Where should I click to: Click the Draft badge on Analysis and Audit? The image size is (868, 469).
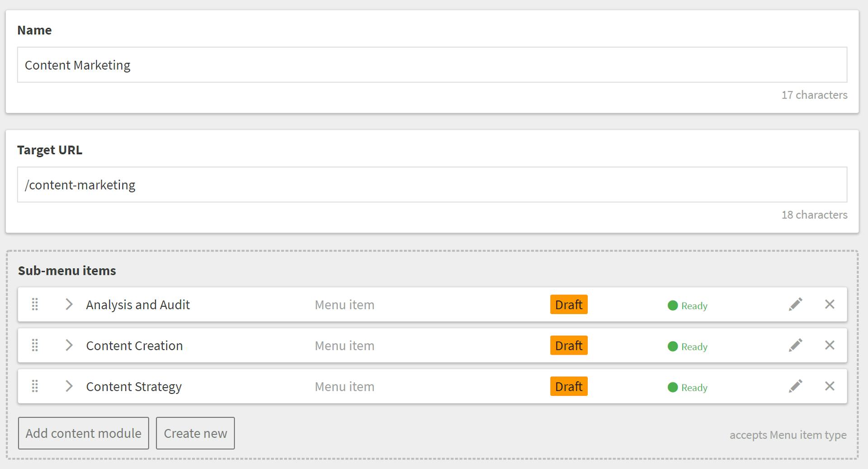click(569, 305)
